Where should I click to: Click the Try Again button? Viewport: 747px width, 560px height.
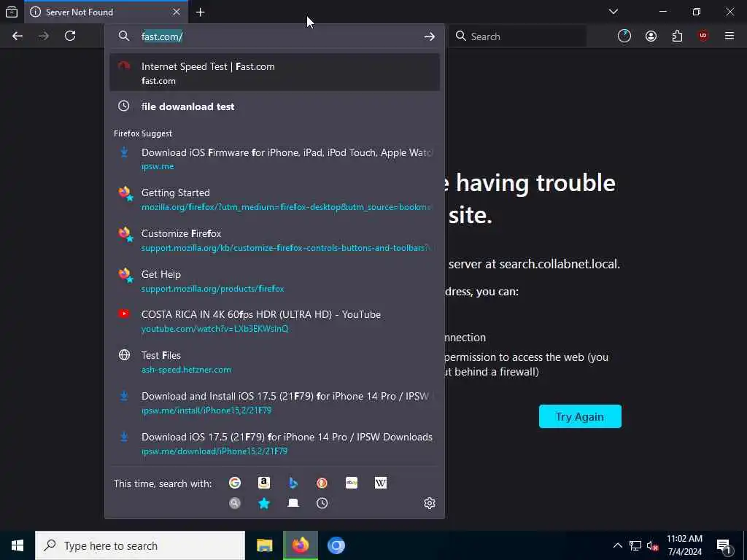pyautogui.click(x=580, y=416)
